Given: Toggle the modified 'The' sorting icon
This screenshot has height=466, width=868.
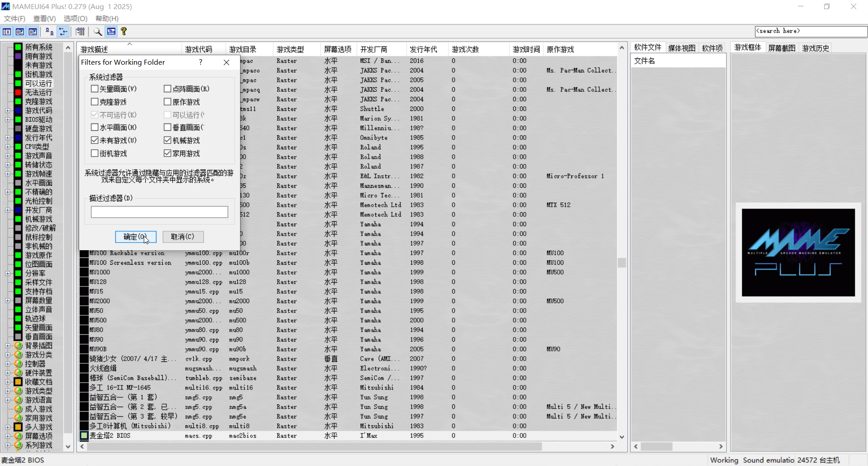Looking at the screenshot, I should [x=111, y=32].
